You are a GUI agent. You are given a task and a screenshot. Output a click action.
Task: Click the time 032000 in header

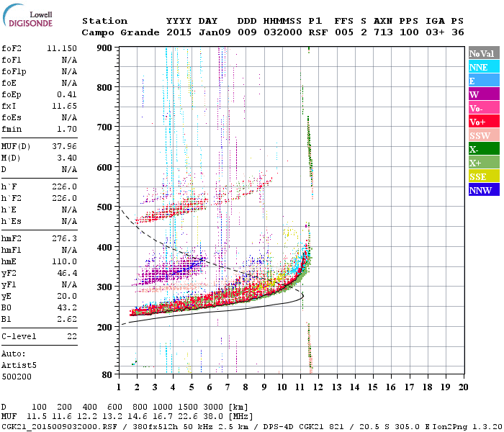tap(283, 32)
